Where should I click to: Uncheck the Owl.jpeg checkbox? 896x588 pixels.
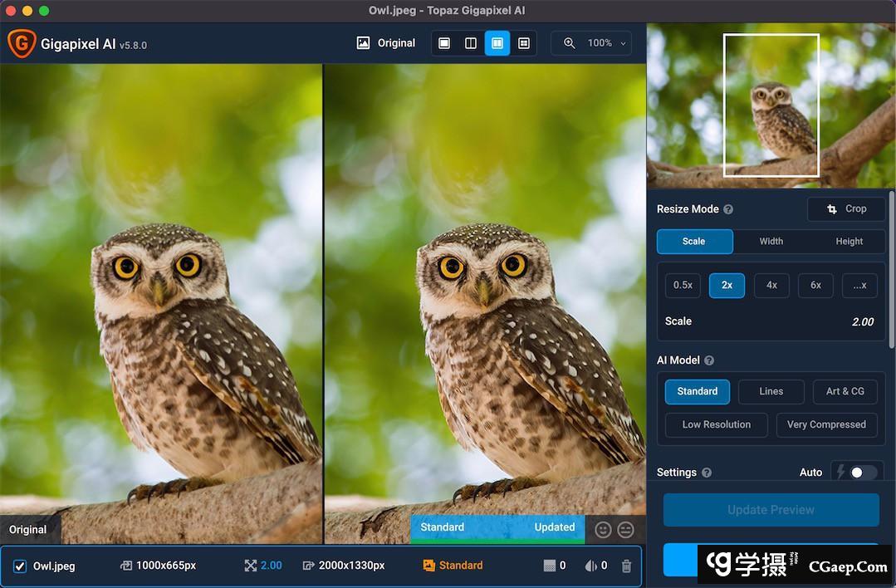[20, 566]
